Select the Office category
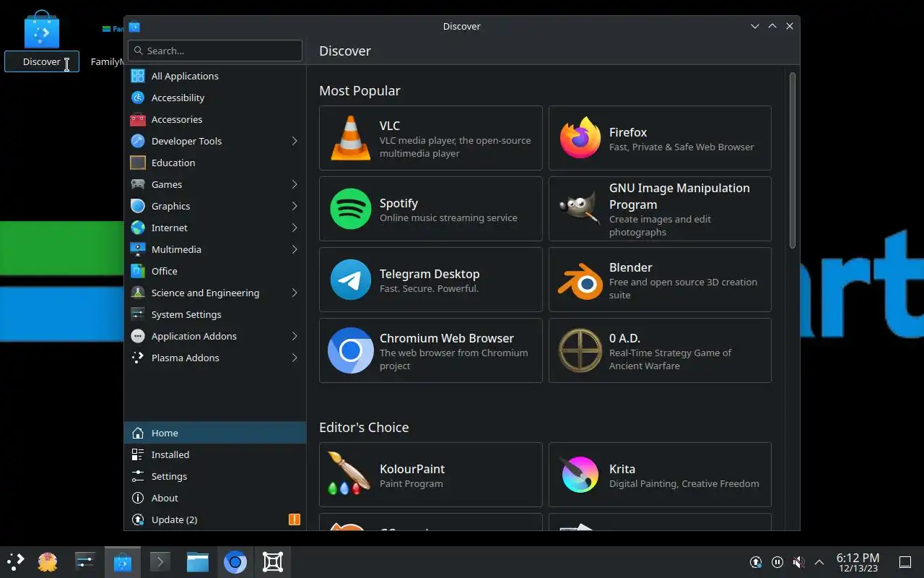Viewport: 924px width, 578px height. pos(215,271)
